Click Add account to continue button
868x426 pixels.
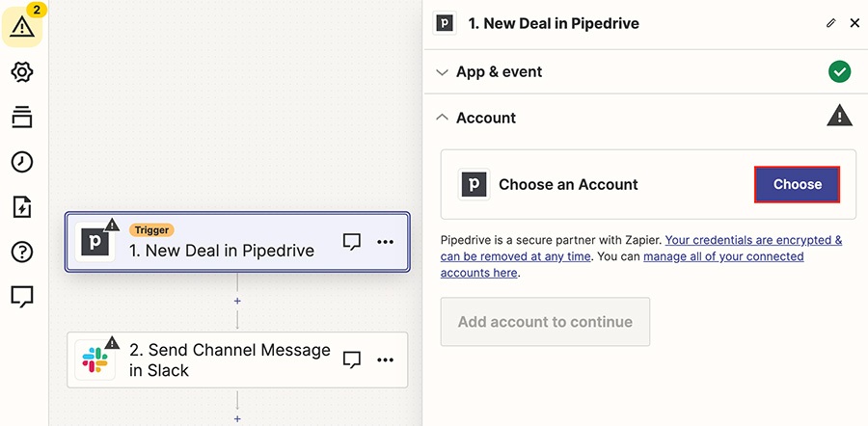tap(545, 322)
